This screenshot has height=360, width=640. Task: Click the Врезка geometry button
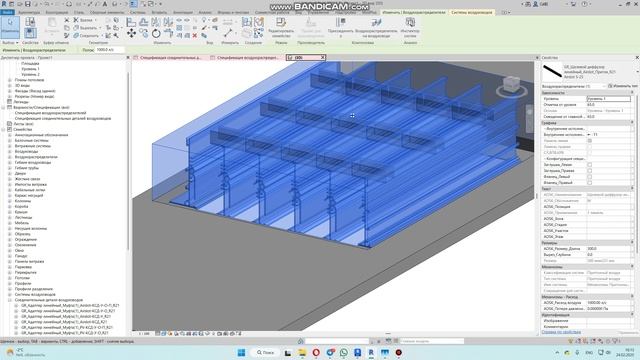pyautogui.click(x=84, y=20)
